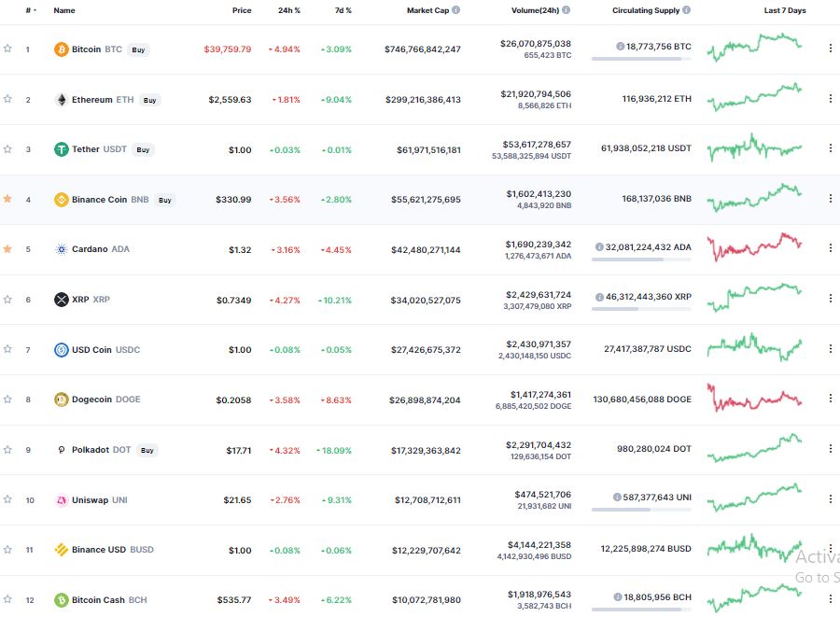Click Bitcoin Cash's circulating supply info icon
840x617 pixels.
[618, 596]
